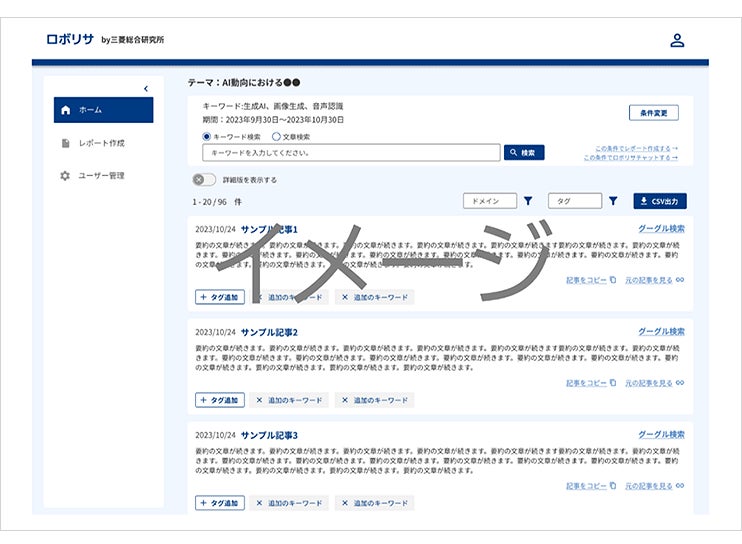Click グーグル検索 for サンプル記事2
Image resolution: width=742 pixels, height=544 pixels.
pyautogui.click(x=662, y=332)
